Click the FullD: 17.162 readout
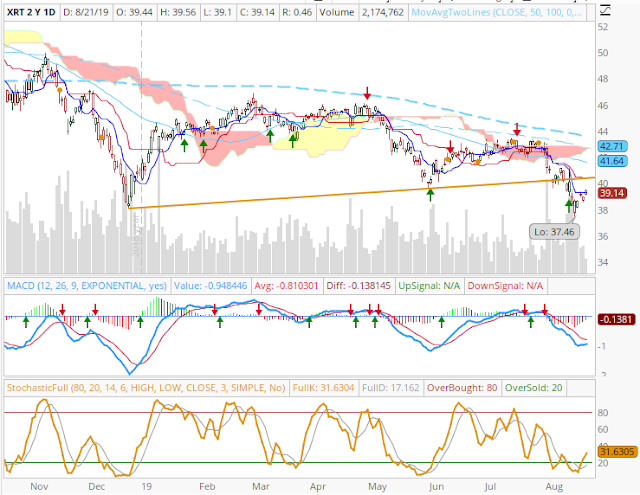 tap(391, 388)
